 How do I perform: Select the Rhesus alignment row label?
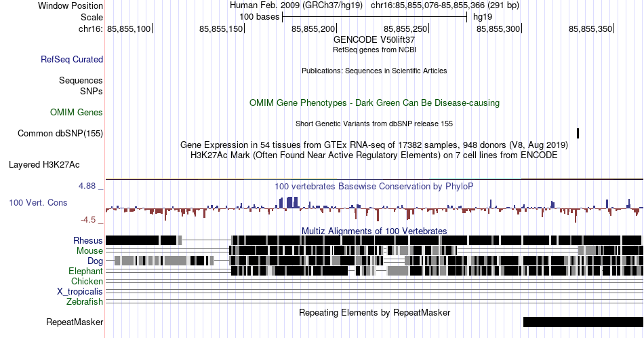[88, 240]
